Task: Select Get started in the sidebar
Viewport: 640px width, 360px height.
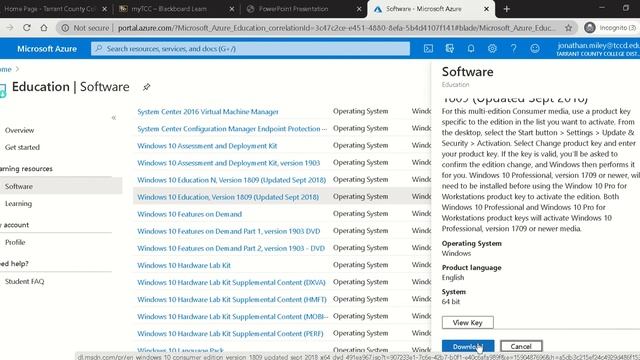Action: (x=22, y=147)
